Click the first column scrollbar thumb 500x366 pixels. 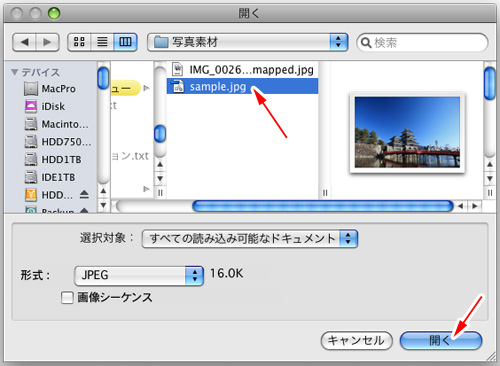(160, 133)
